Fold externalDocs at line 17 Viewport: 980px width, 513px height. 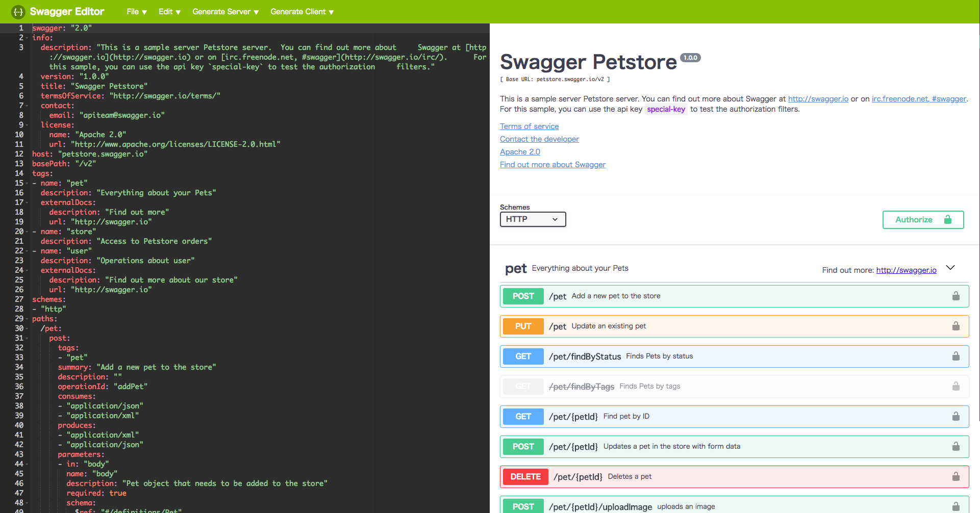(27, 202)
